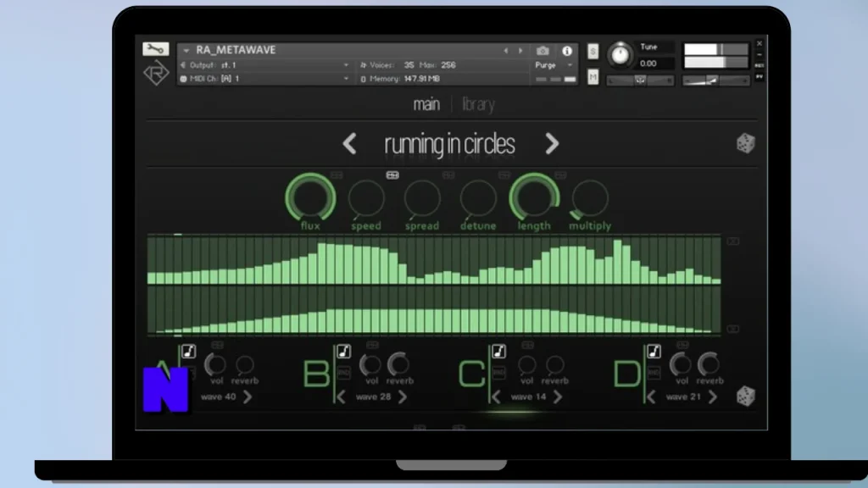868x488 pixels.
Task: Randomize the preset with the upper dice icon
Action: coord(746,143)
